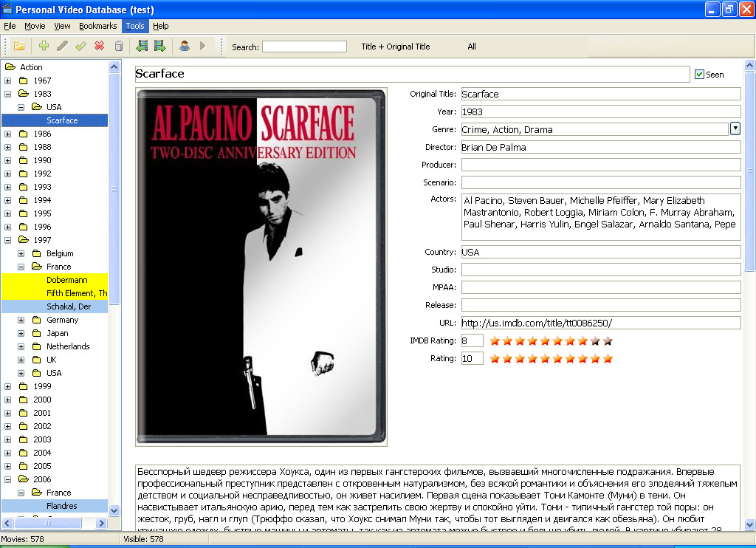Click into the Search input field
Image resolution: width=756 pixels, height=548 pixels.
point(304,47)
